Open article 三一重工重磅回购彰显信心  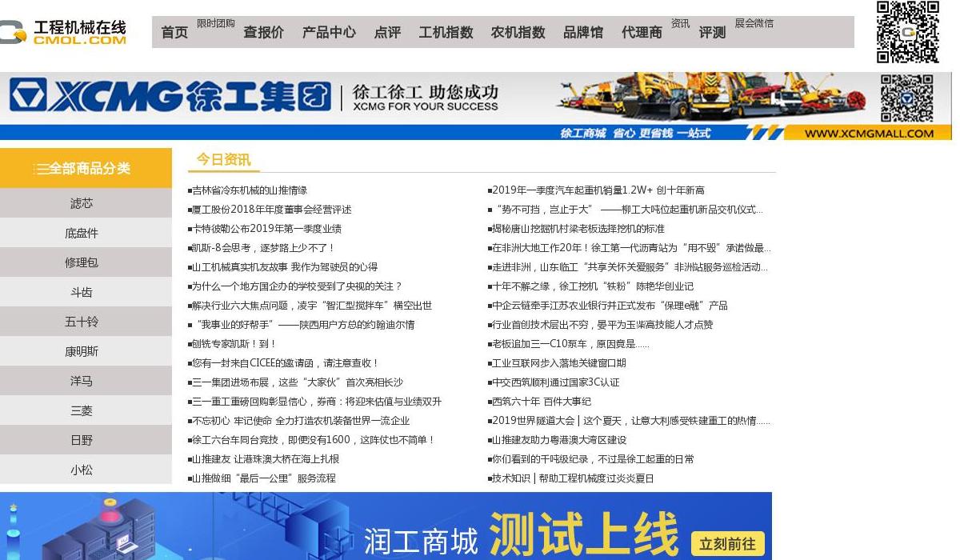pos(314,402)
